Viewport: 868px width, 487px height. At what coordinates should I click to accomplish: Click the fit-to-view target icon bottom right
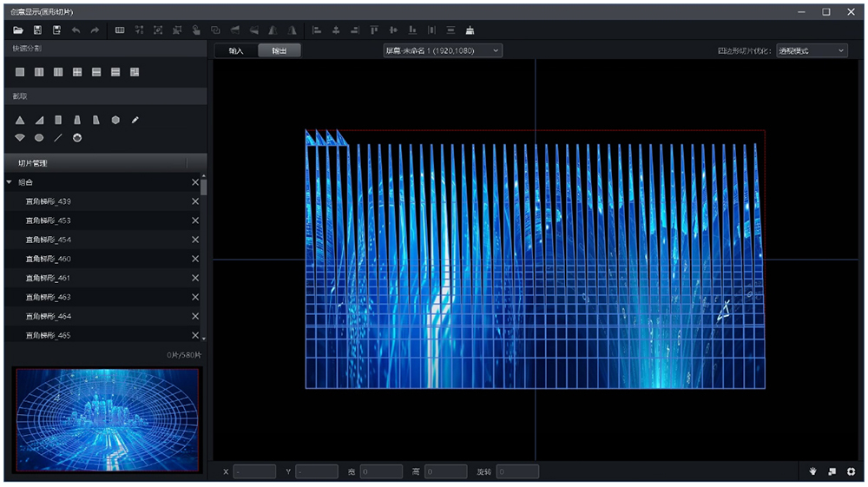(852, 471)
